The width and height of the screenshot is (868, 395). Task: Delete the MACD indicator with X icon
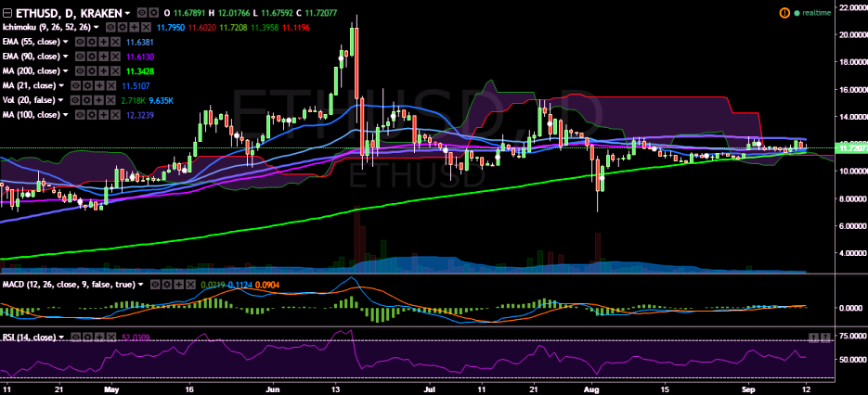[x=189, y=285]
